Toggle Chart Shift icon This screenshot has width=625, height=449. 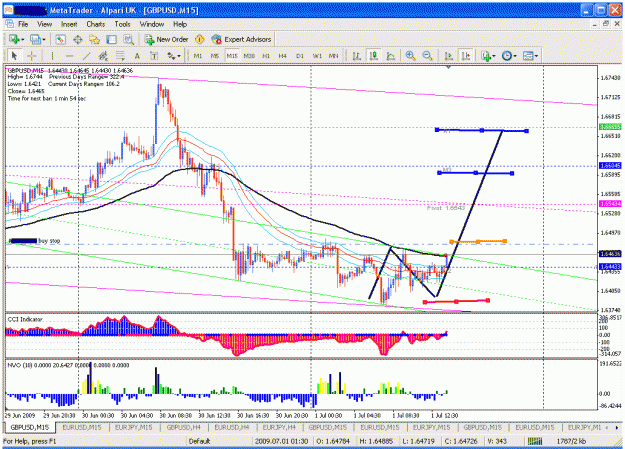tap(466, 56)
